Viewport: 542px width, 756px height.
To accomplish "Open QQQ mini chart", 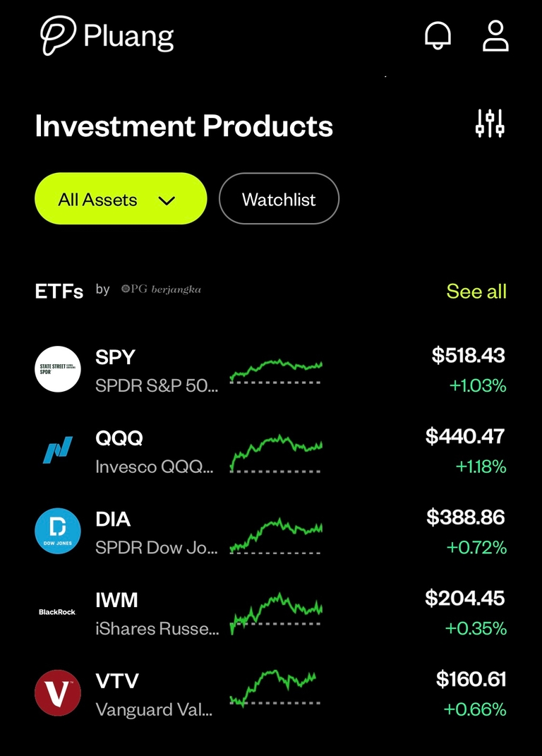I will [275, 452].
